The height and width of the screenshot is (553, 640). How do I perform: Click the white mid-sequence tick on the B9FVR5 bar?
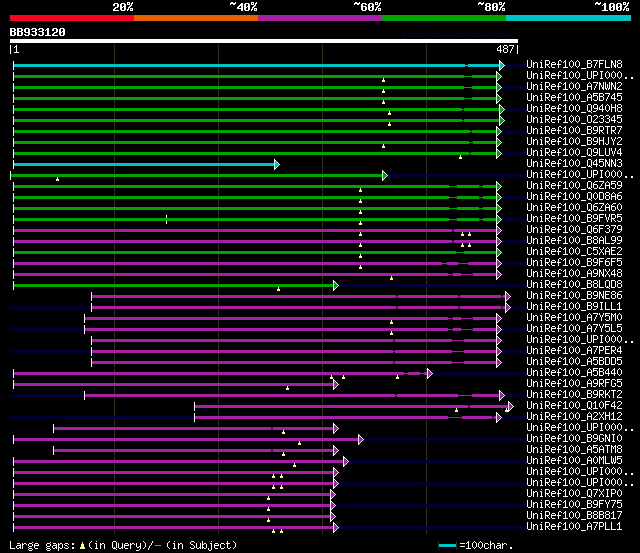coord(167,220)
